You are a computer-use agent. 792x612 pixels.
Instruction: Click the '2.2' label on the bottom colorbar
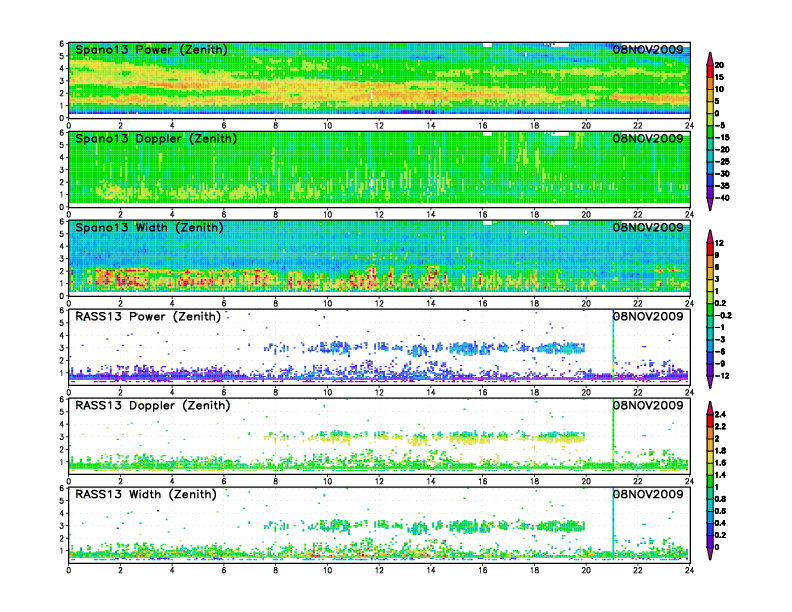point(720,427)
